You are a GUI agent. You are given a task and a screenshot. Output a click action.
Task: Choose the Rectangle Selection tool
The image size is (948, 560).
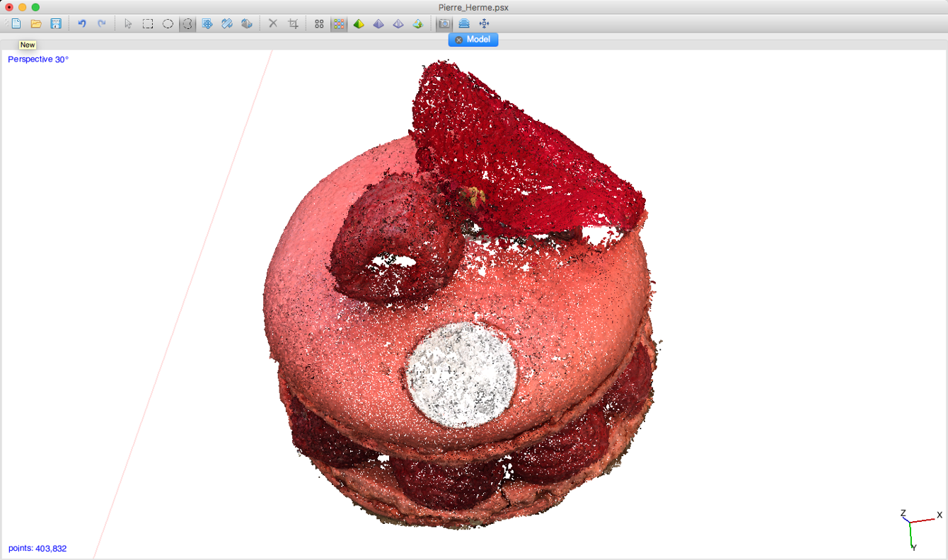pos(148,24)
